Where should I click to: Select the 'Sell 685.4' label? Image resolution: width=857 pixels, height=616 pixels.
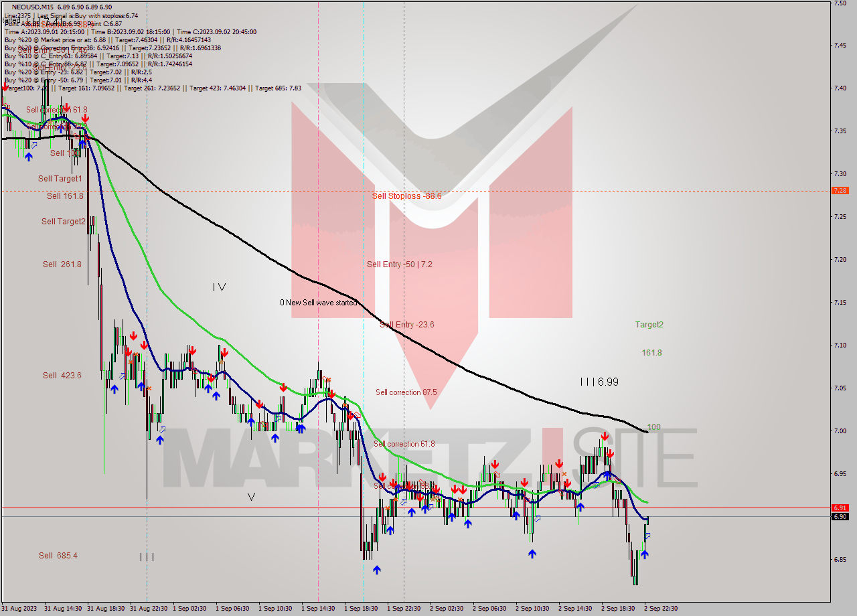click(x=58, y=556)
